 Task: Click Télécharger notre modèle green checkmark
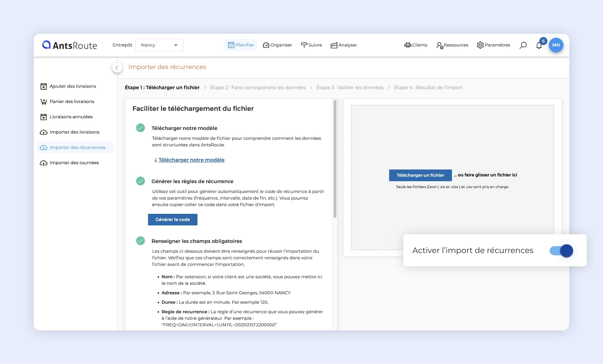click(140, 128)
